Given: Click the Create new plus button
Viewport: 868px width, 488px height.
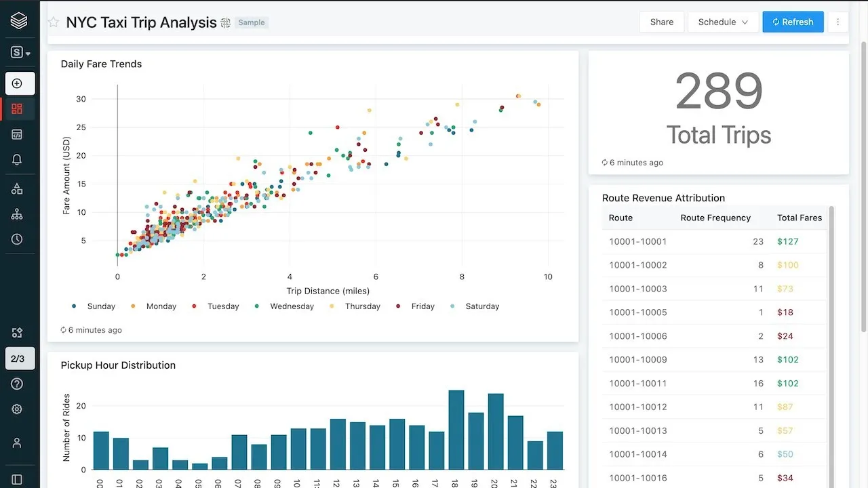Looking at the screenshot, I should point(20,83).
